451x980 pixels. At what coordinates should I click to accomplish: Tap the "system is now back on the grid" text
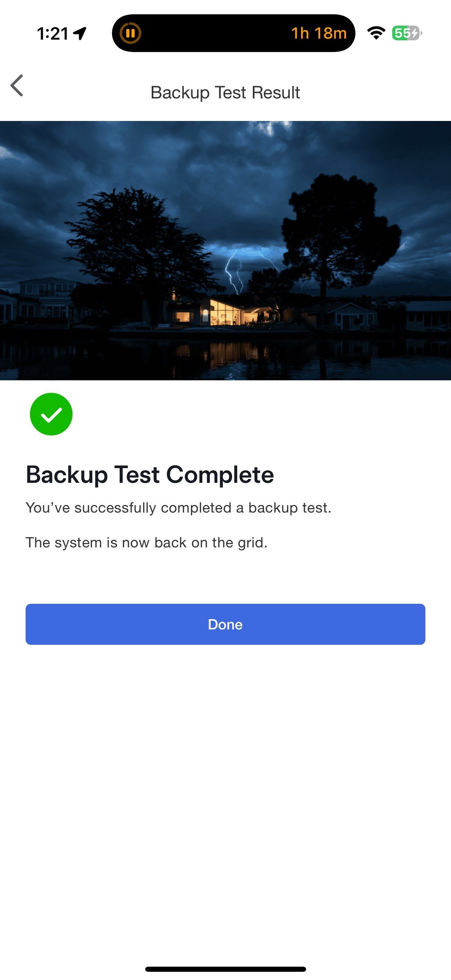pyautogui.click(x=146, y=543)
